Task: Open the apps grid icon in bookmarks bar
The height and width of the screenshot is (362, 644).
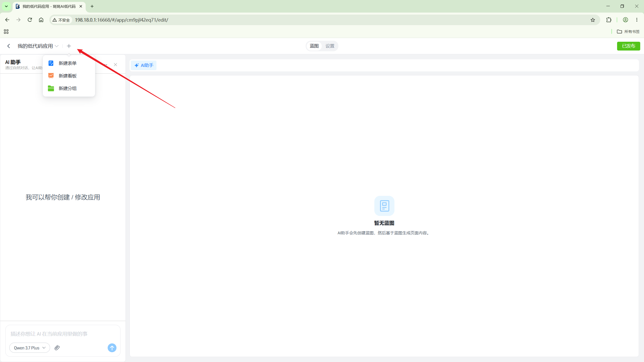Action: tap(6, 31)
